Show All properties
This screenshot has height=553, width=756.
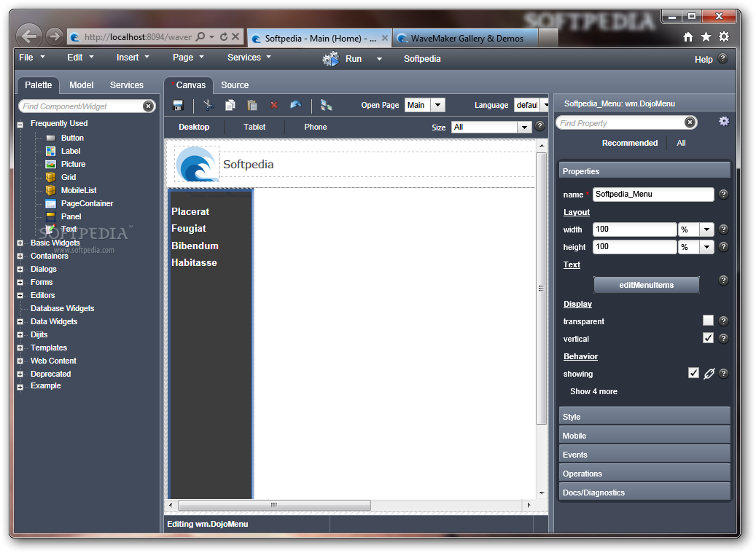tap(681, 143)
